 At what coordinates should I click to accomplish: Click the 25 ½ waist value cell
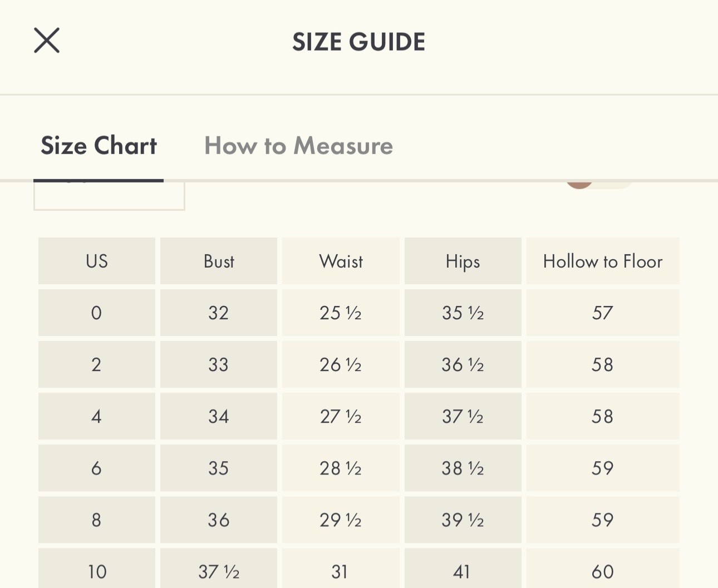(341, 313)
